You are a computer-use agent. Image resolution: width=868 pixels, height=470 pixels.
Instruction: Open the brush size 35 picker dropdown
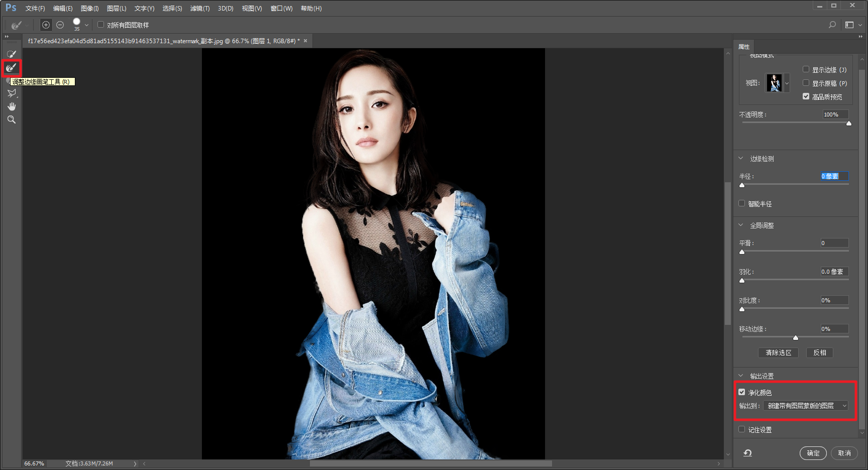coord(86,25)
